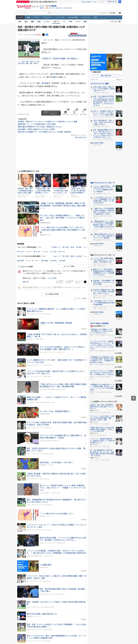Image resolution: width=138 pixels, height=644 pixels.
Task: Open the 順位表 link in プロ野球 row
Action: 72,247
